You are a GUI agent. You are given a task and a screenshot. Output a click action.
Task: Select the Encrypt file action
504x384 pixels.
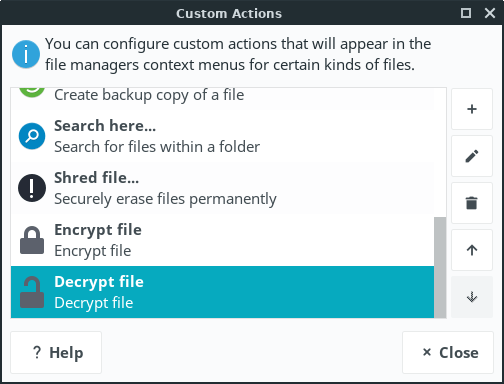tap(222, 240)
